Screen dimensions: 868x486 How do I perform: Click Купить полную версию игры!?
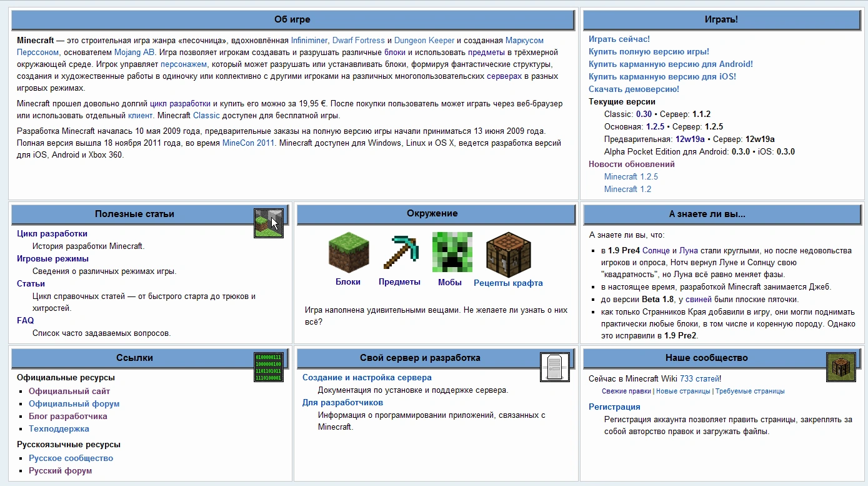(649, 52)
